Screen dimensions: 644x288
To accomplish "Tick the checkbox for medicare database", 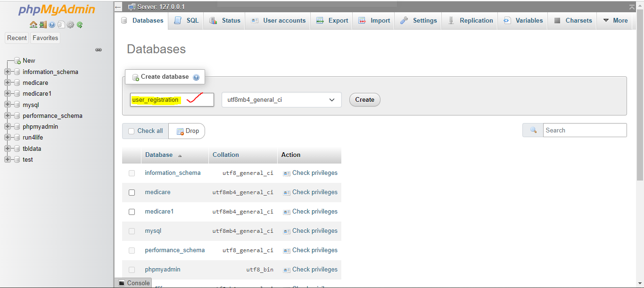I will click(x=132, y=192).
